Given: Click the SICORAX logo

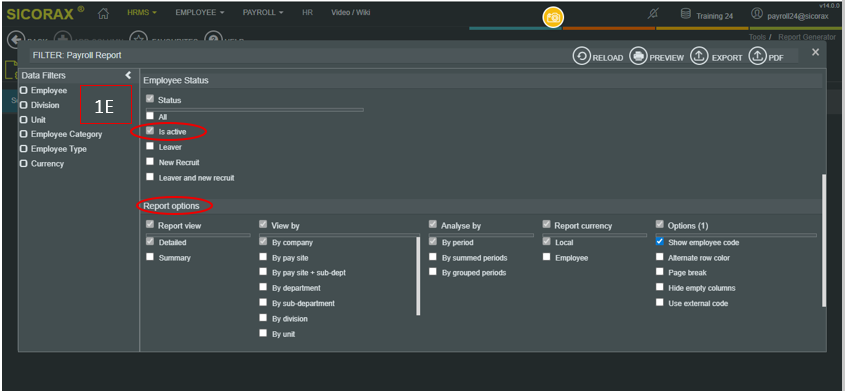Looking at the screenshot, I should click(45, 13).
